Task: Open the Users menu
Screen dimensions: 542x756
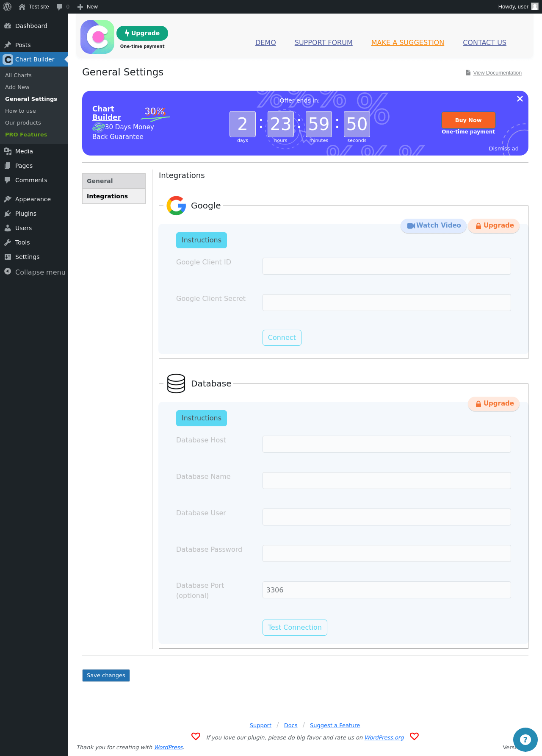Action: (34, 228)
